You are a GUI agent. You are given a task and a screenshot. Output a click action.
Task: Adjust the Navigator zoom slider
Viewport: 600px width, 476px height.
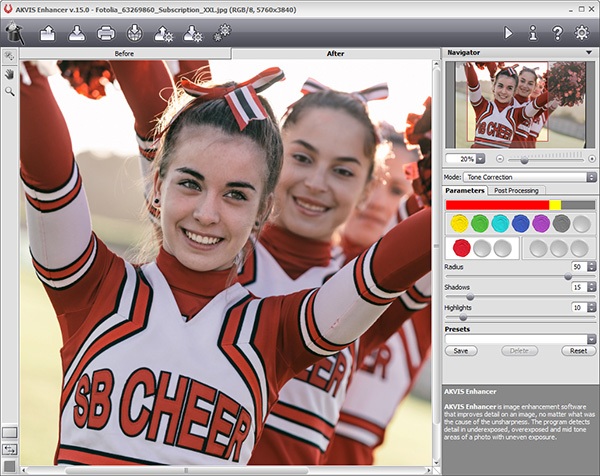click(546, 160)
